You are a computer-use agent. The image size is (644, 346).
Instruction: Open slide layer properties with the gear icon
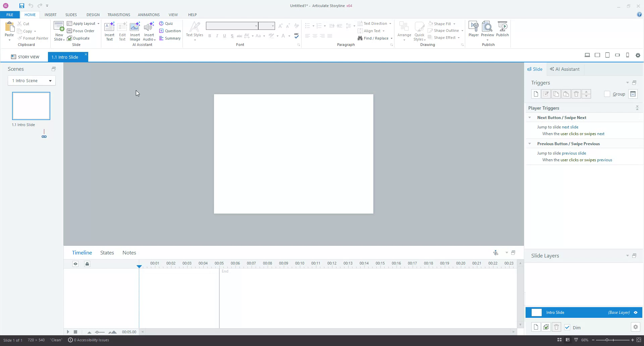(x=635, y=327)
